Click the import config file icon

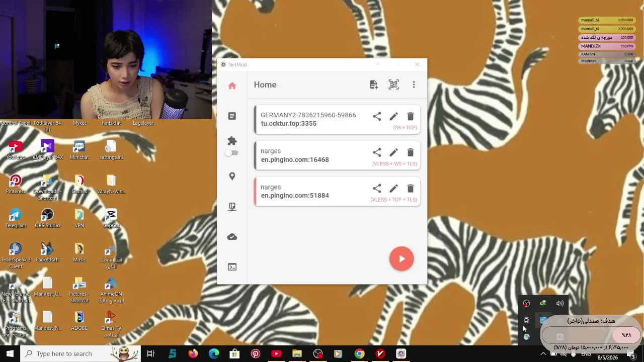pos(374,85)
